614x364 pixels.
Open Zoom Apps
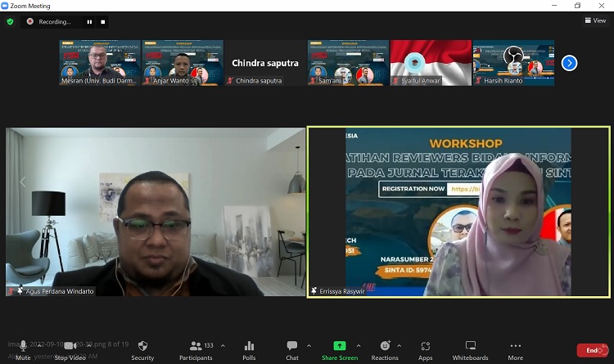[x=425, y=350]
